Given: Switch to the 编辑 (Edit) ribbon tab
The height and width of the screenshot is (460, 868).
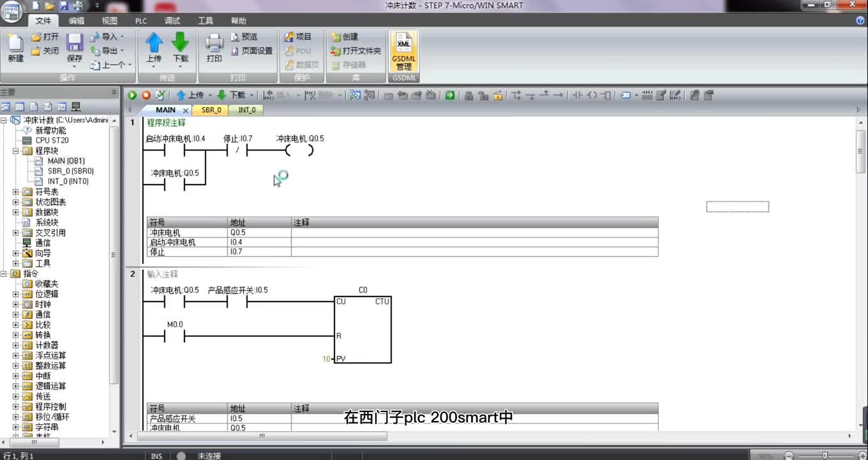Looking at the screenshot, I should [77, 21].
